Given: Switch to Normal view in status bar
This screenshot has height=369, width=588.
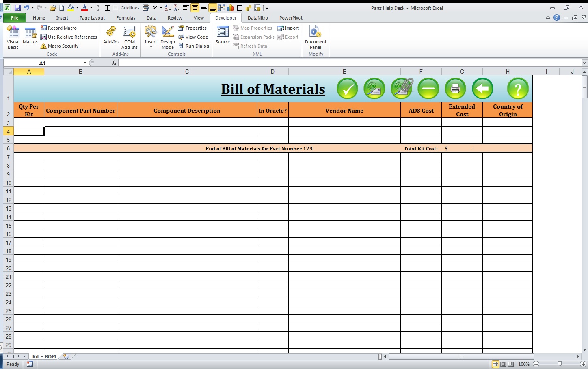Looking at the screenshot, I should pyautogui.click(x=495, y=364).
